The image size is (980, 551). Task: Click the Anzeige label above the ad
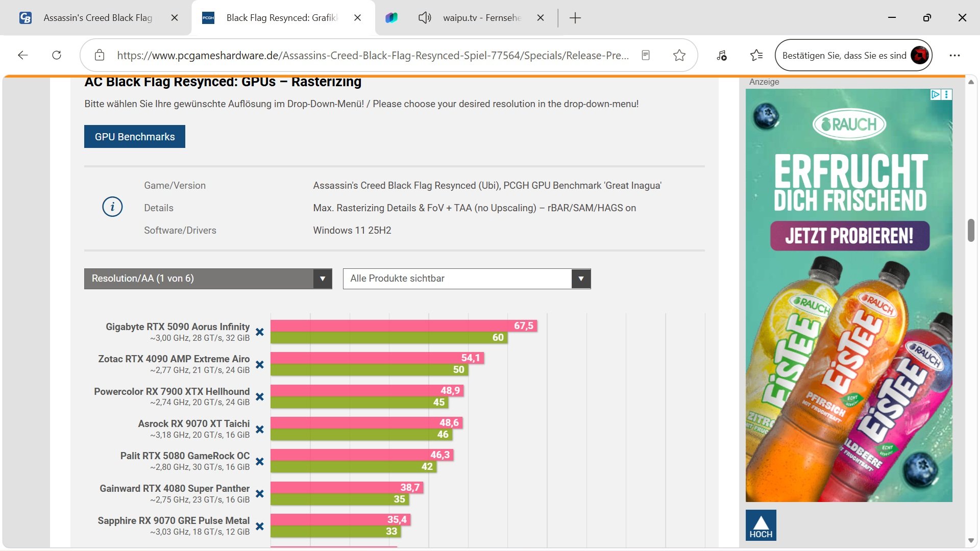[x=764, y=82]
